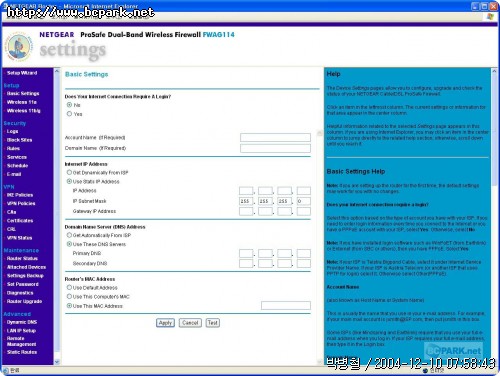Click first Gateway IP Address octet
500x376 pixels.
(x=246, y=211)
